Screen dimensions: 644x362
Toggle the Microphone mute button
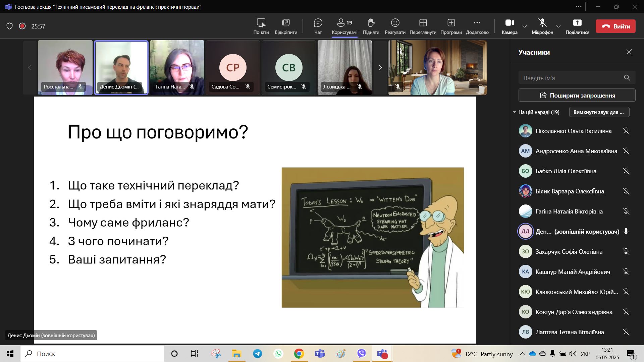click(542, 23)
